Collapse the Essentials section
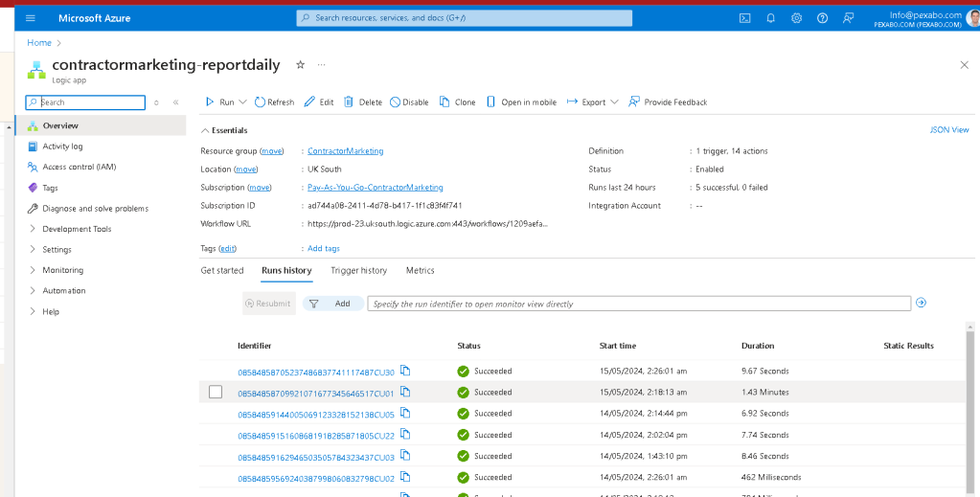This screenshot has height=497, width=980. point(224,130)
